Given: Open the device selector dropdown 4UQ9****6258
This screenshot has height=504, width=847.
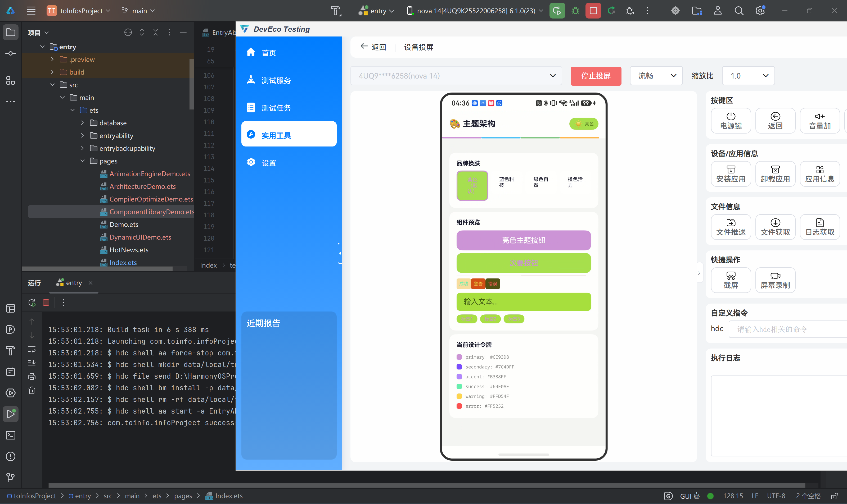Looking at the screenshot, I should (x=456, y=76).
